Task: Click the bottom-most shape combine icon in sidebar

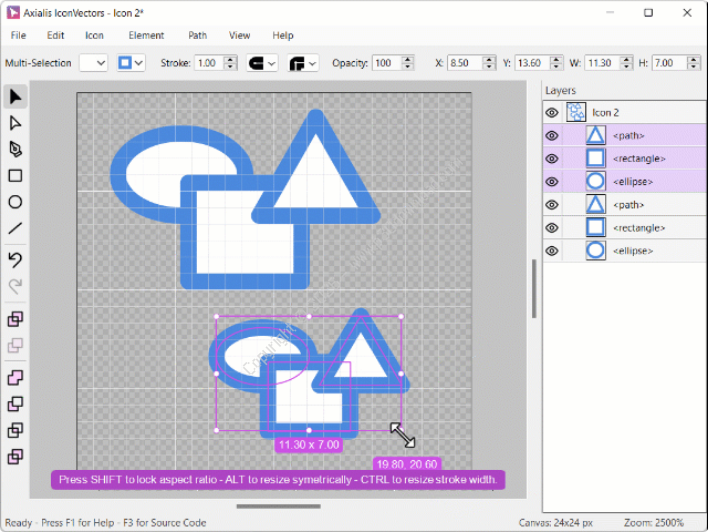Action: 15,457
